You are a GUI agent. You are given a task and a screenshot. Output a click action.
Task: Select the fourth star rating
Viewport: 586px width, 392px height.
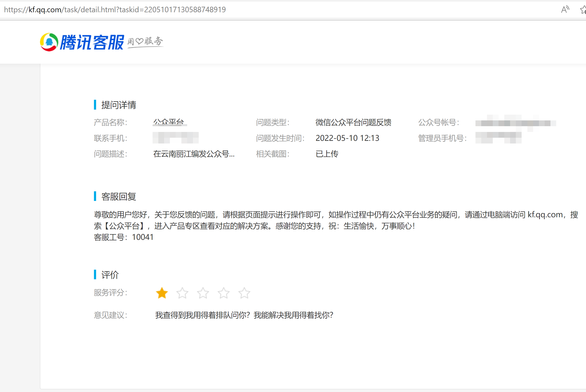223,293
